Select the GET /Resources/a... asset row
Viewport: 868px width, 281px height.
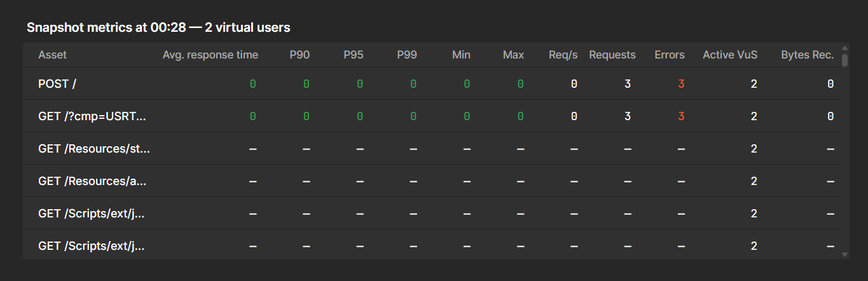[92, 181]
